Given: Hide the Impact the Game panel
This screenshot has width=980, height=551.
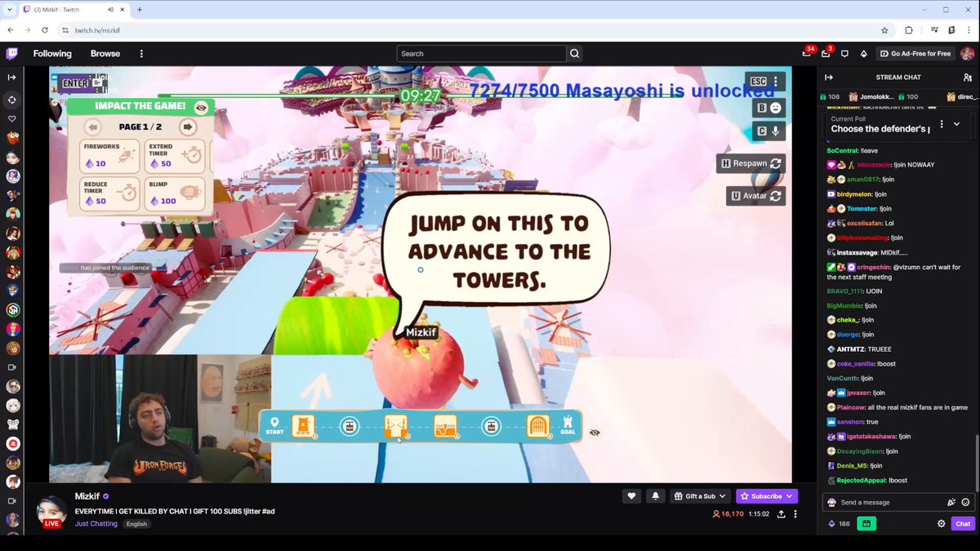Looking at the screenshot, I should coord(201,107).
